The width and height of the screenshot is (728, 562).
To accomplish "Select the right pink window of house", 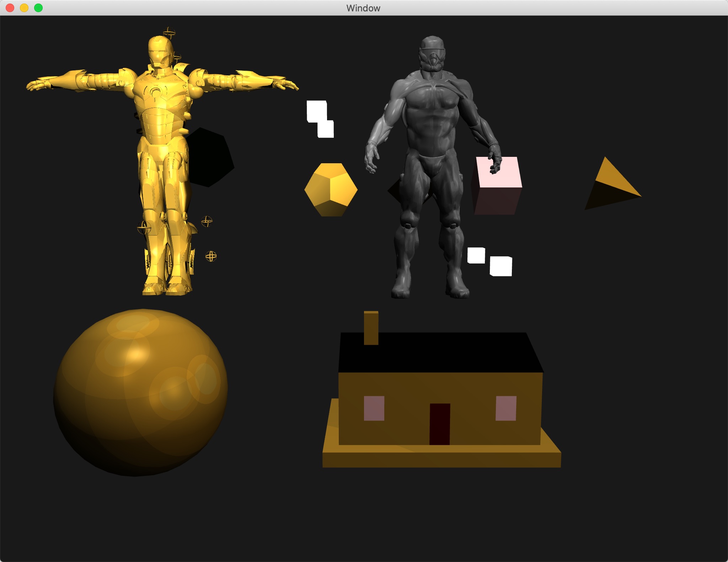I will [x=506, y=408].
